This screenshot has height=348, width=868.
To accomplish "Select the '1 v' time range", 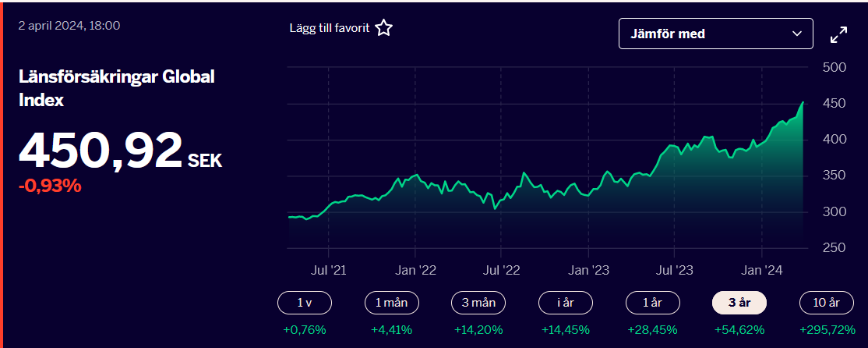I will (305, 303).
